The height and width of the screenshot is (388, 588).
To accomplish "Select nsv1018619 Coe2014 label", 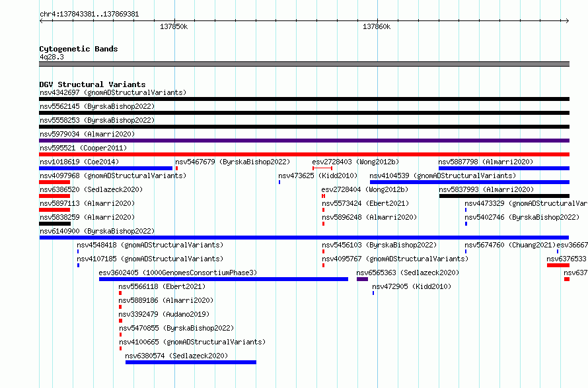I will pos(79,162).
